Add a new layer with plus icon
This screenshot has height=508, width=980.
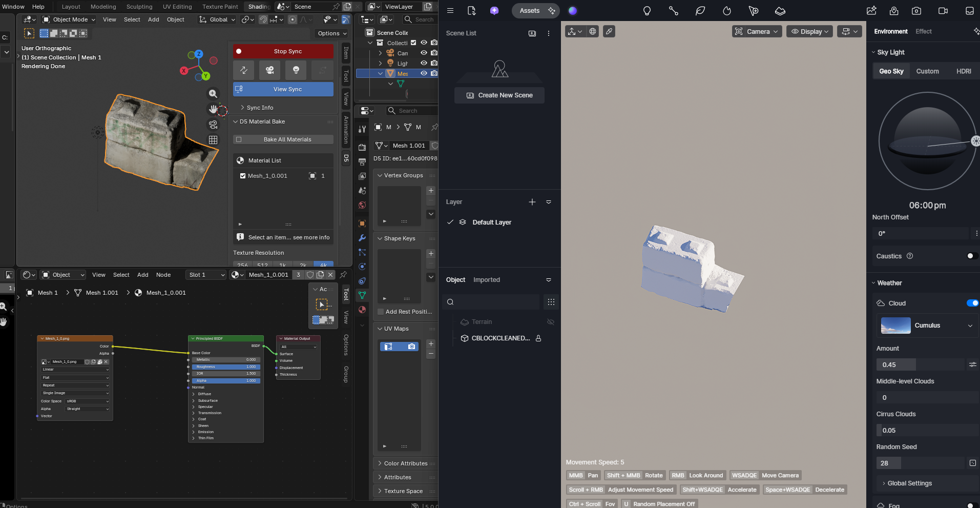pyautogui.click(x=532, y=202)
